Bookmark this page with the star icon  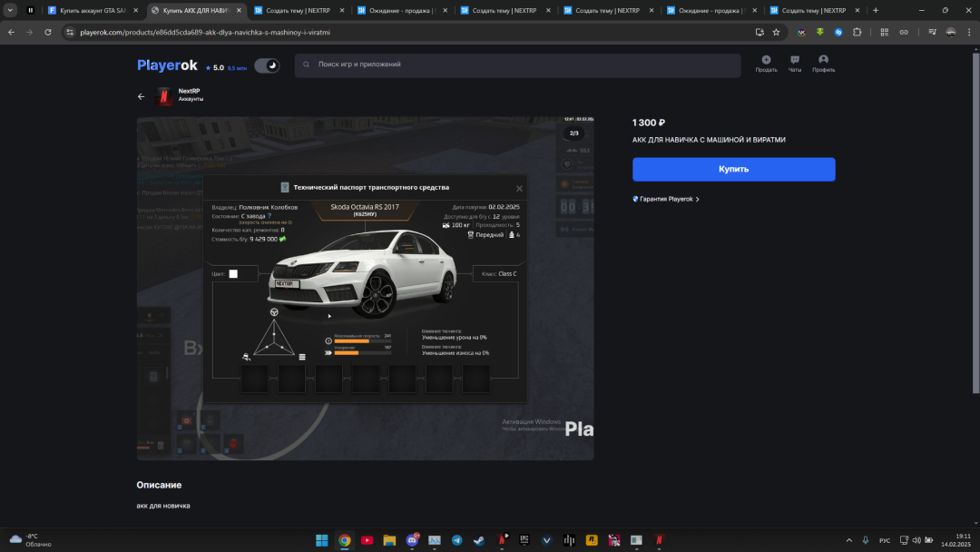point(776,32)
